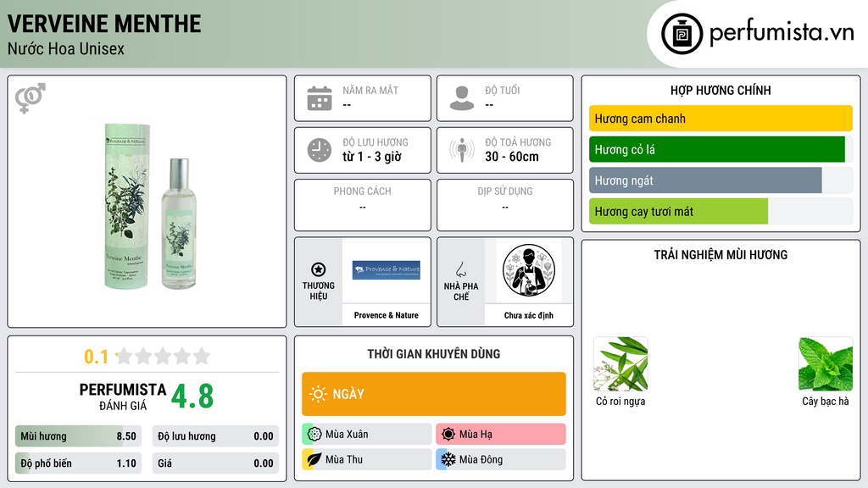
Task: Select the Mùa Đông season chip
Action: click(501, 459)
